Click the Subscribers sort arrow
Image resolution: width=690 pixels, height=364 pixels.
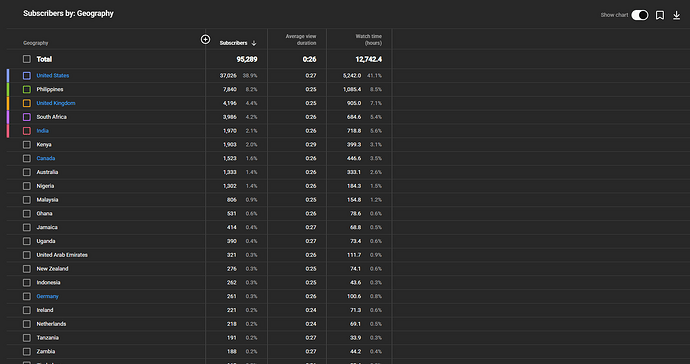[x=254, y=43]
